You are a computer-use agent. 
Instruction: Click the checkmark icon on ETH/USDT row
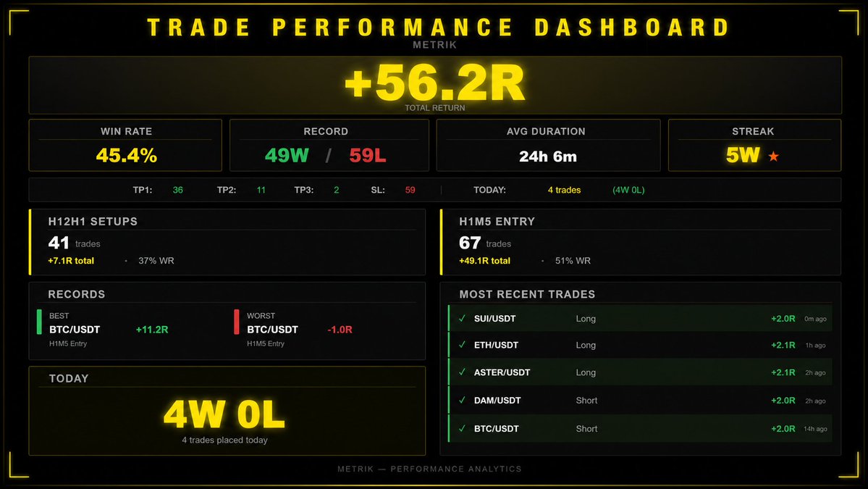(462, 344)
